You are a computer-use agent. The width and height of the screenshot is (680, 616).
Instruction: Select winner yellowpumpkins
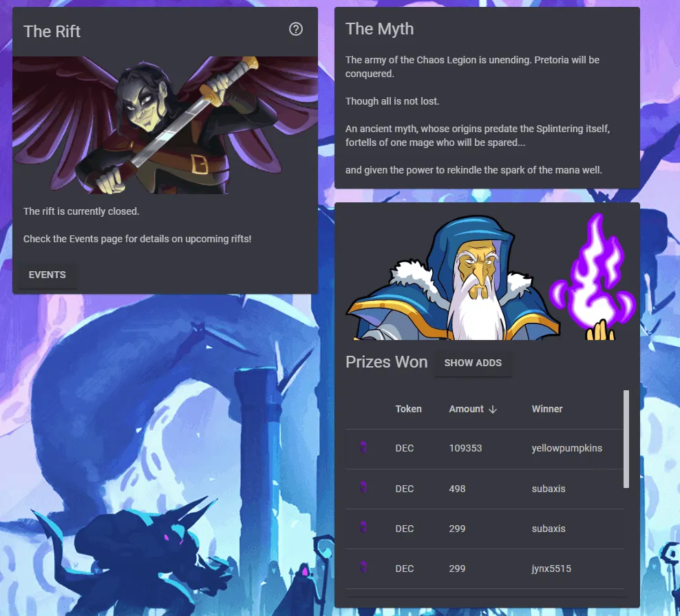pos(567,448)
